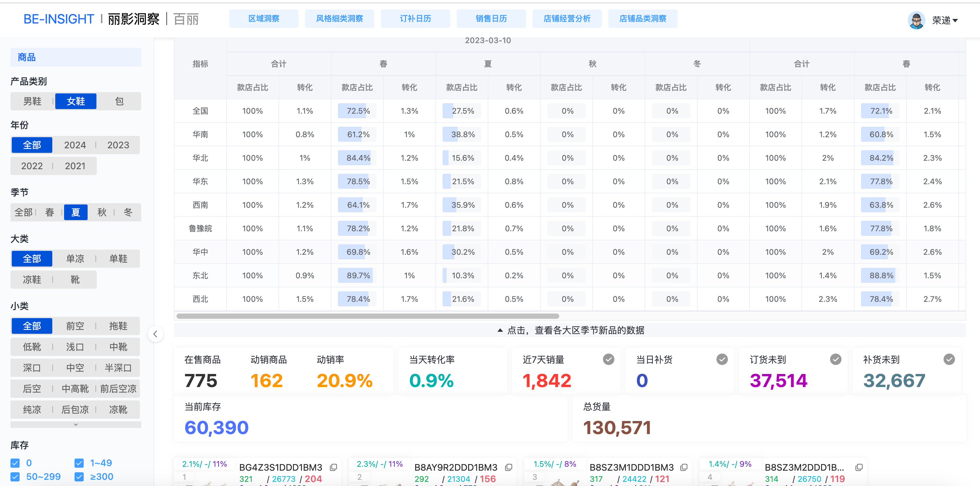The image size is (980, 486).
Task: Click the user avatar icon
Action: click(x=916, y=20)
